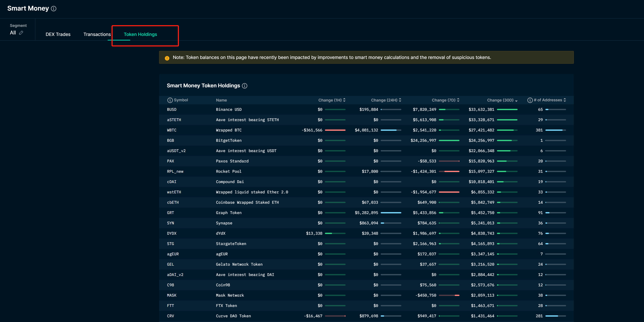The width and height of the screenshot is (644, 322).
Task: Click the segment edit pencil icon
Action: 21,33
